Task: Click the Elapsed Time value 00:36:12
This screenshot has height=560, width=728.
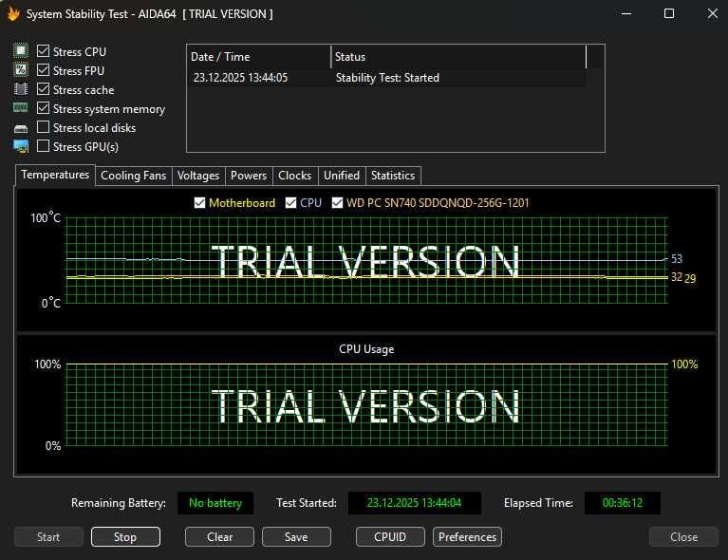Action: (622, 503)
